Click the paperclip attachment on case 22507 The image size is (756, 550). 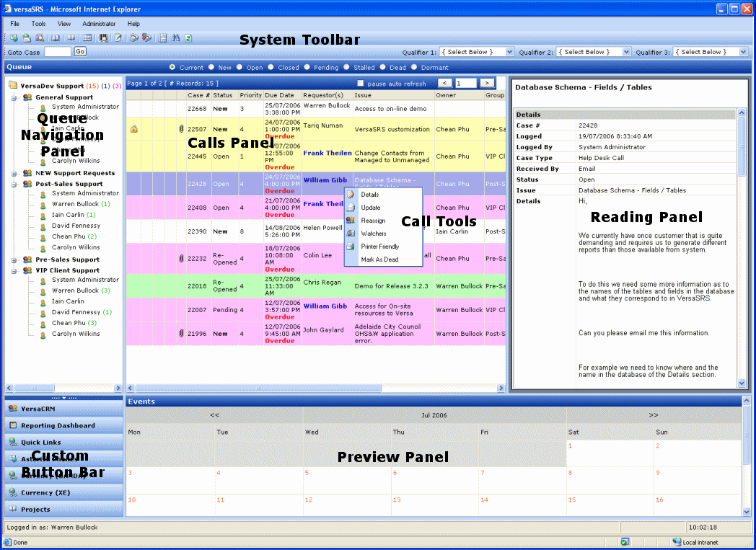[181, 129]
